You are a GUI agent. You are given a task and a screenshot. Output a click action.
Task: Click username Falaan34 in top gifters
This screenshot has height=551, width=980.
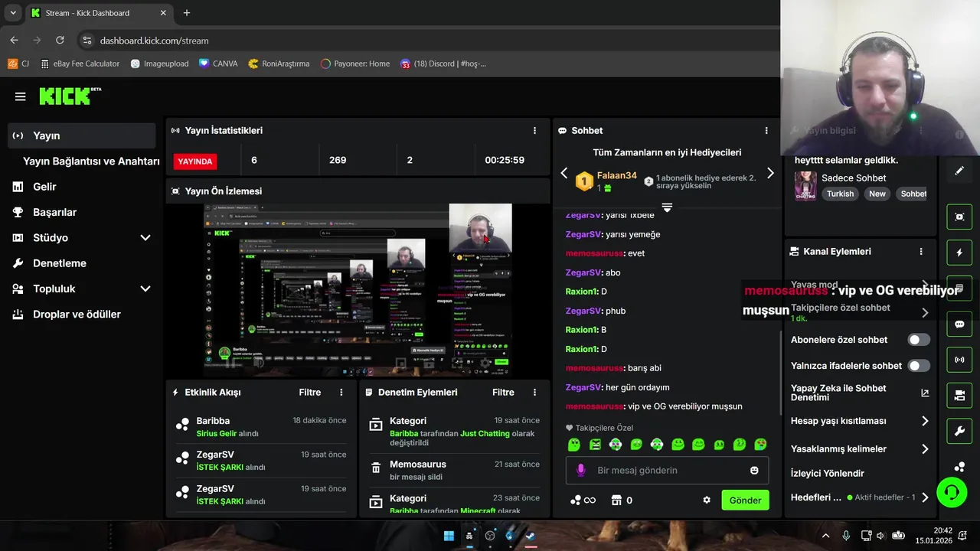point(616,175)
